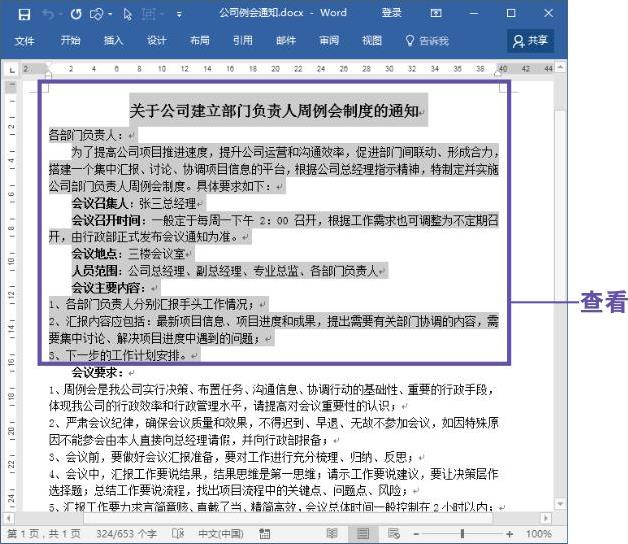This screenshot has height=544, width=628.
Task: Select the 邮件 ribbon tab
Action: coord(286,40)
